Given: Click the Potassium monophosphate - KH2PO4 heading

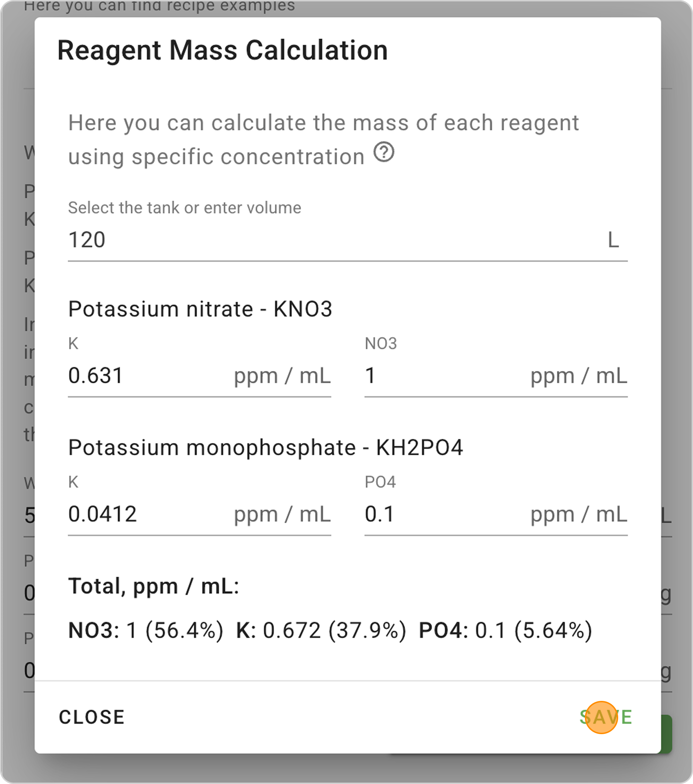Looking at the screenshot, I should [265, 448].
